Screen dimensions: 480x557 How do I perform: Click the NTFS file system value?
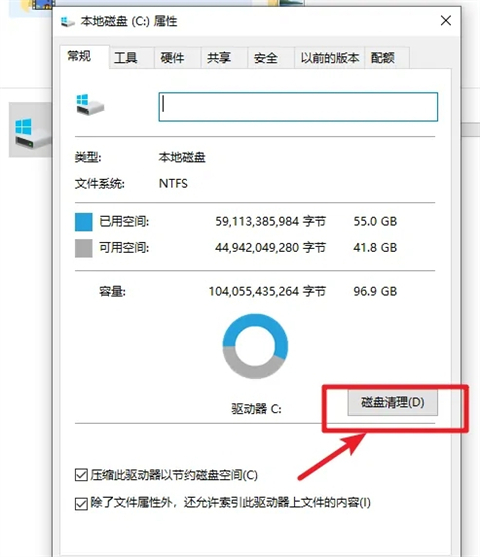coord(173,184)
